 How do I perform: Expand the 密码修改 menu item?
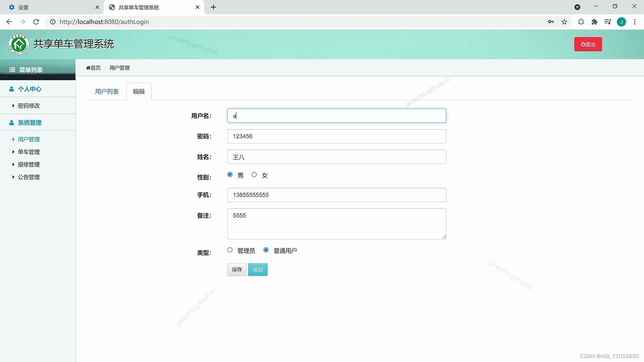click(29, 106)
